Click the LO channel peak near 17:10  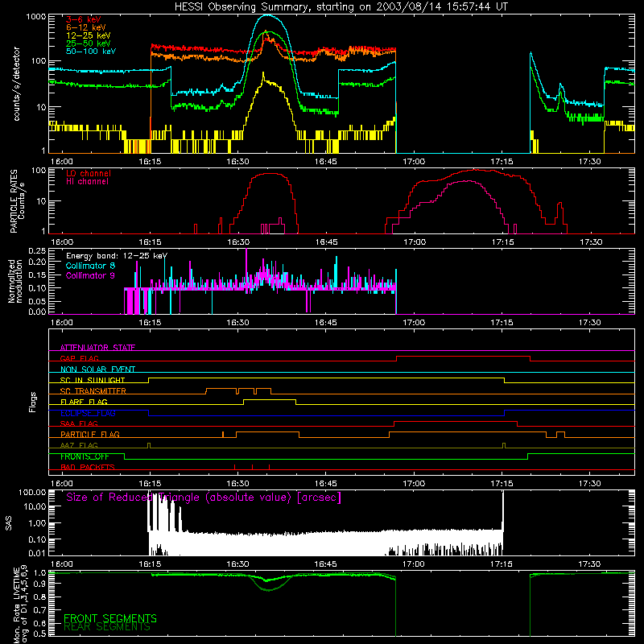coord(477,170)
